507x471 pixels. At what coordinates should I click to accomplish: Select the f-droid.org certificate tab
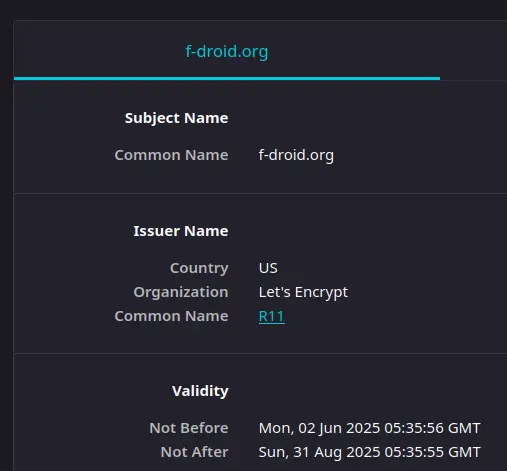pyautogui.click(x=227, y=51)
